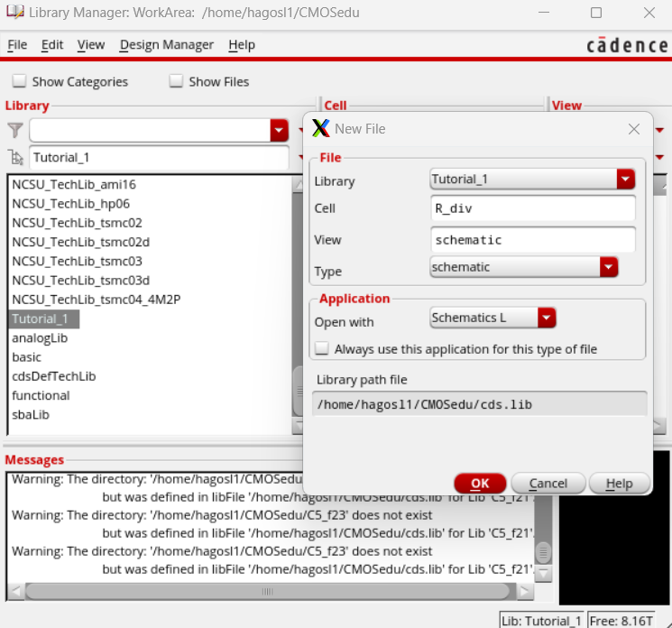Toggle the Show Files checkbox
This screenshot has width=672, height=628.
click(176, 81)
